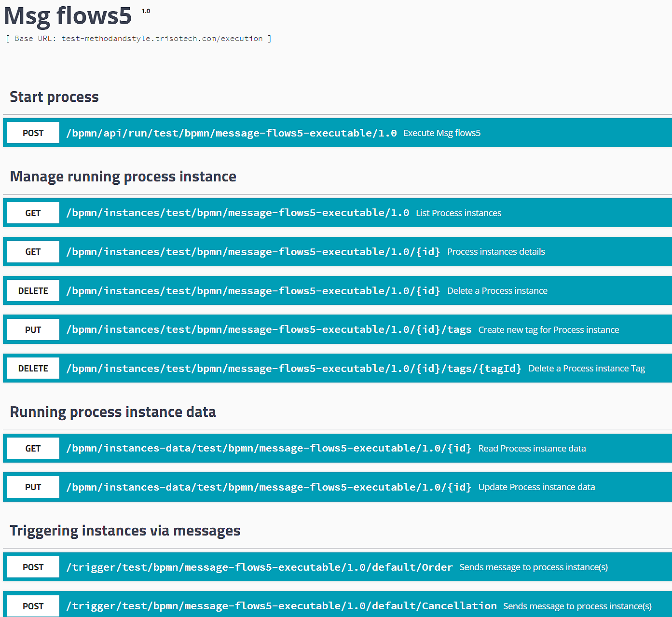The image size is (672, 617).
Task: Click POST badge for Execute Msg flows5
Action: [x=33, y=133]
